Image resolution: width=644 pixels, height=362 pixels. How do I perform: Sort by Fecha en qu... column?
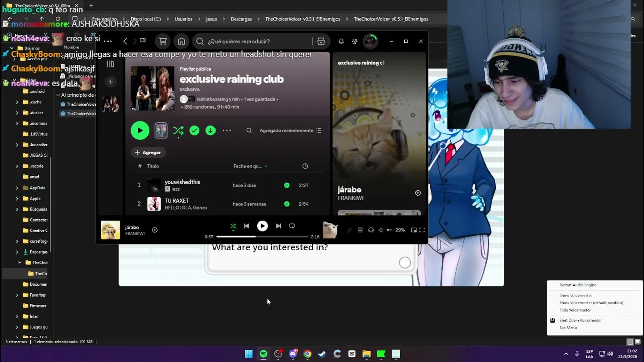[x=250, y=166]
